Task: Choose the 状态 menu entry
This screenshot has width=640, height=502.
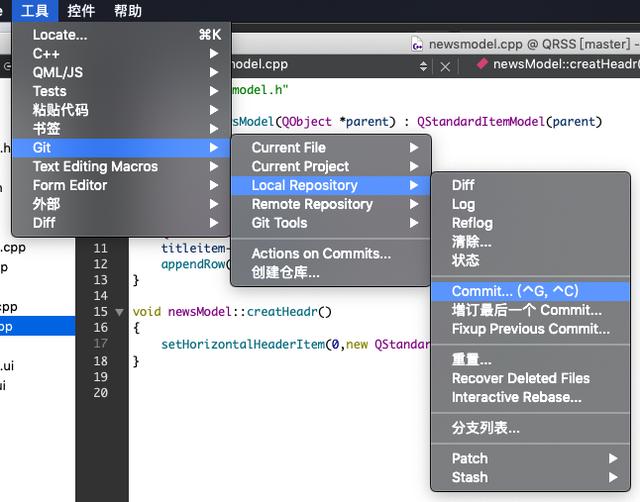Action: pyautogui.click(x=531, y=260)
